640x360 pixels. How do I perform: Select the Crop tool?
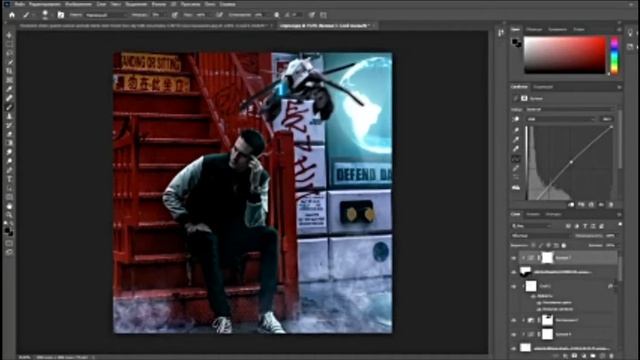9,71
